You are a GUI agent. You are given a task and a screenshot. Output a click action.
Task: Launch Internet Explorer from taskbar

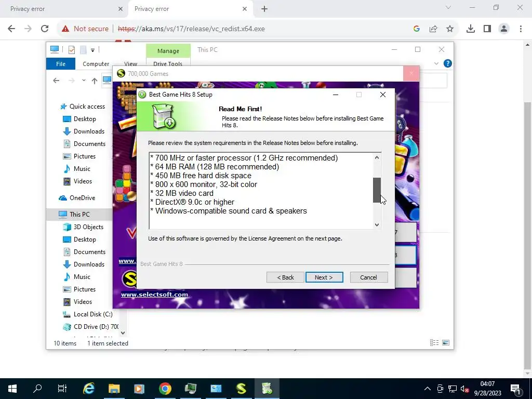pyautogui.click(x=88, y=389)
